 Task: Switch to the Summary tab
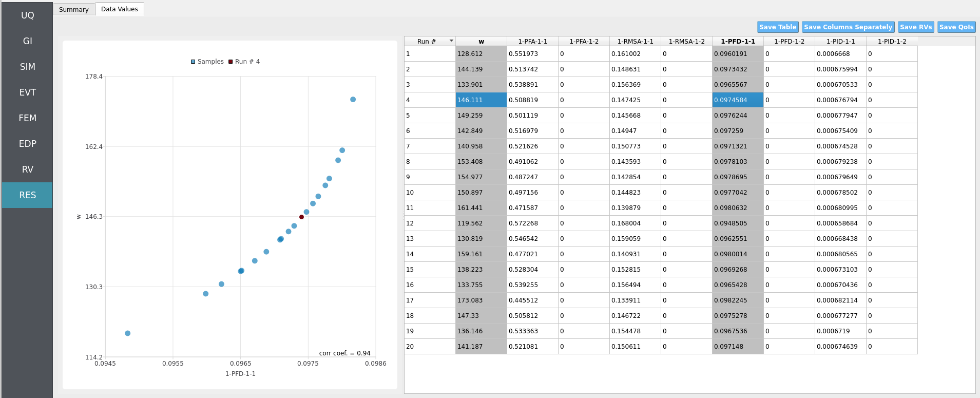click(x=74, y=9)
